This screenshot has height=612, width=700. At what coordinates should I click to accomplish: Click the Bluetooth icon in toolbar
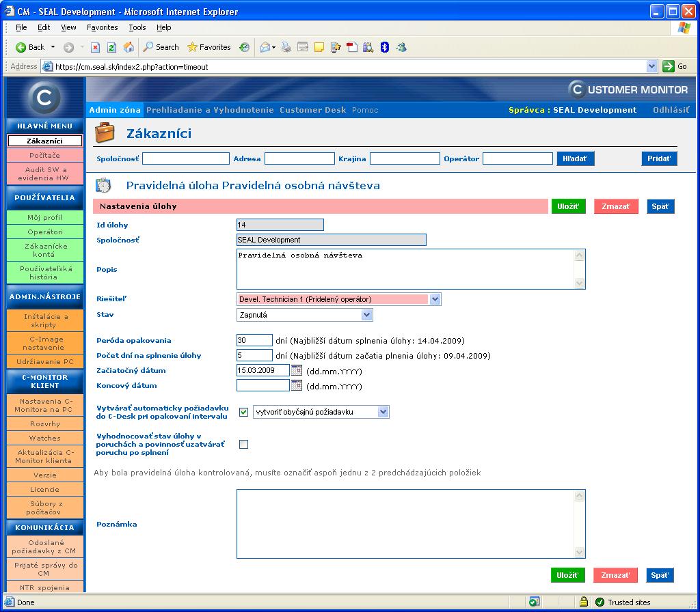point(385,47)
